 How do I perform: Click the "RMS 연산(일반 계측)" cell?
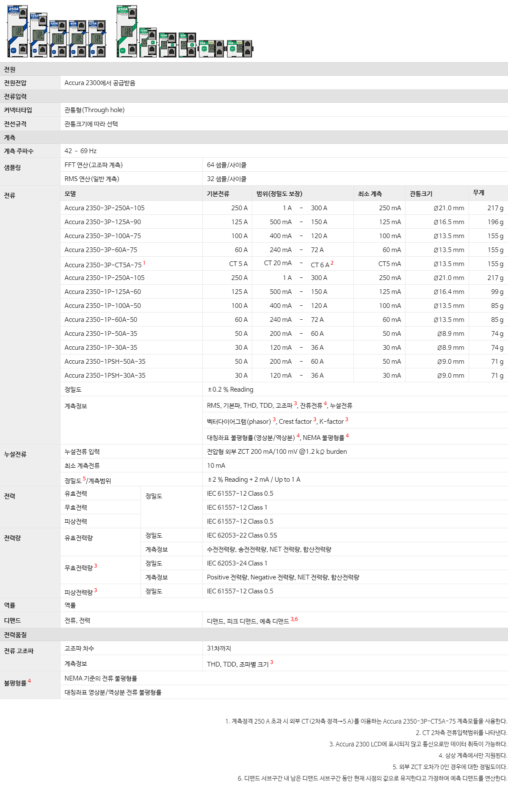pos(92,179)
